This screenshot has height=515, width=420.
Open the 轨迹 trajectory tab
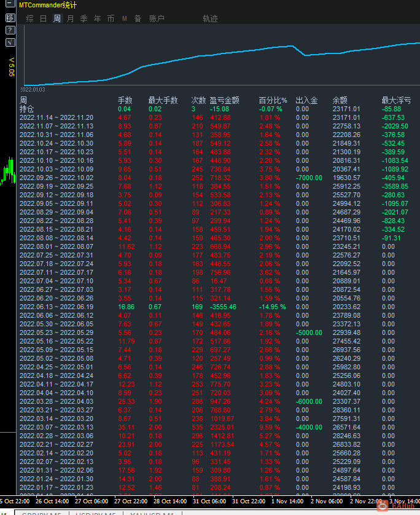[x=210, y=18]
